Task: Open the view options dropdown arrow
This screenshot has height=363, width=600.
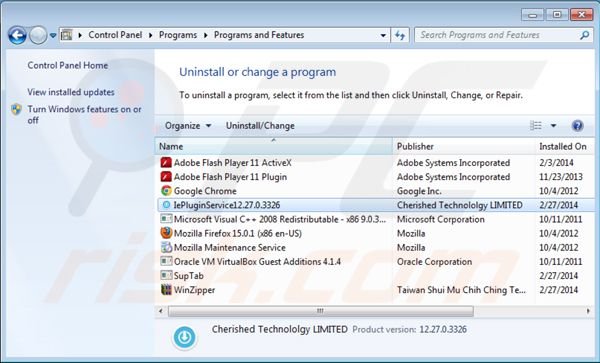Action: click(x=553, y=125)
